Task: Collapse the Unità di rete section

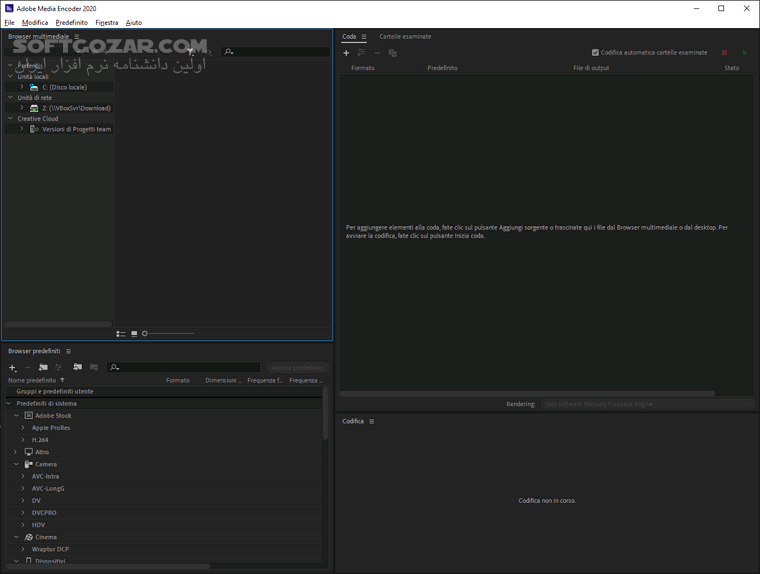Action: pyautogui.click(x=11, y=97)
